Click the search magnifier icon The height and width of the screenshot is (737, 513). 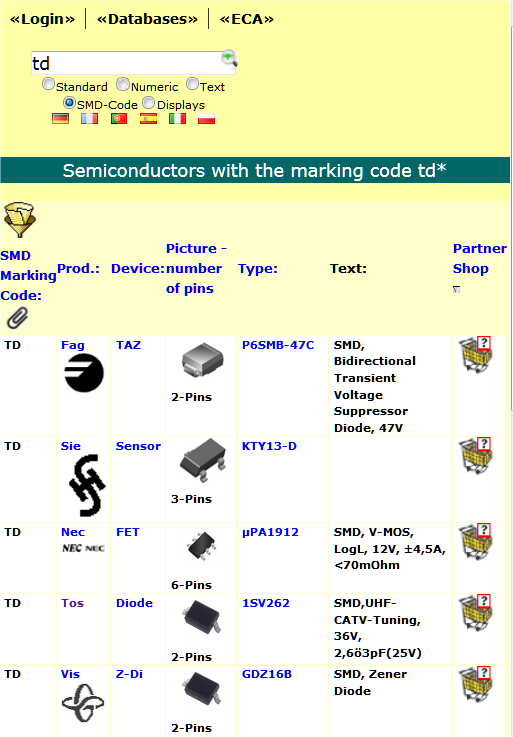coord(229,59)
